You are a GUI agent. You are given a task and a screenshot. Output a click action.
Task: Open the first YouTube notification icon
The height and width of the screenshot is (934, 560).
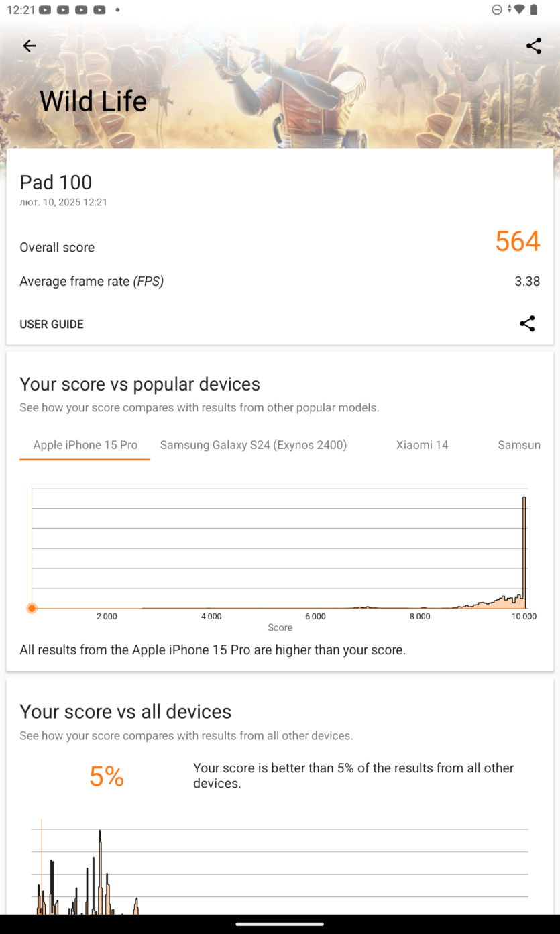45,10
